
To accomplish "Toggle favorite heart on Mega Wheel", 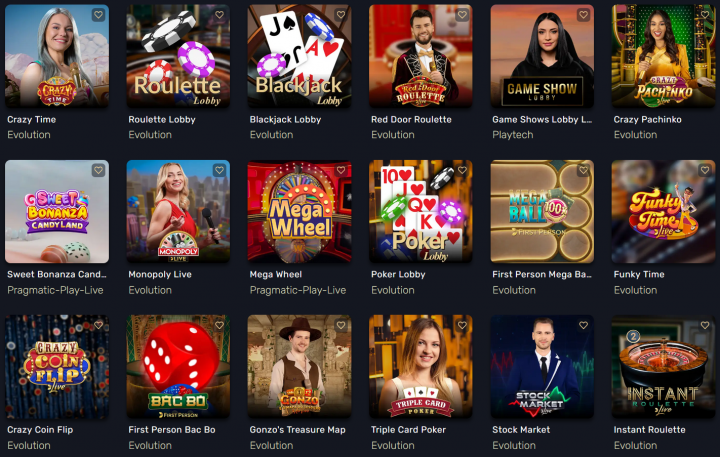I will (341, 170).
